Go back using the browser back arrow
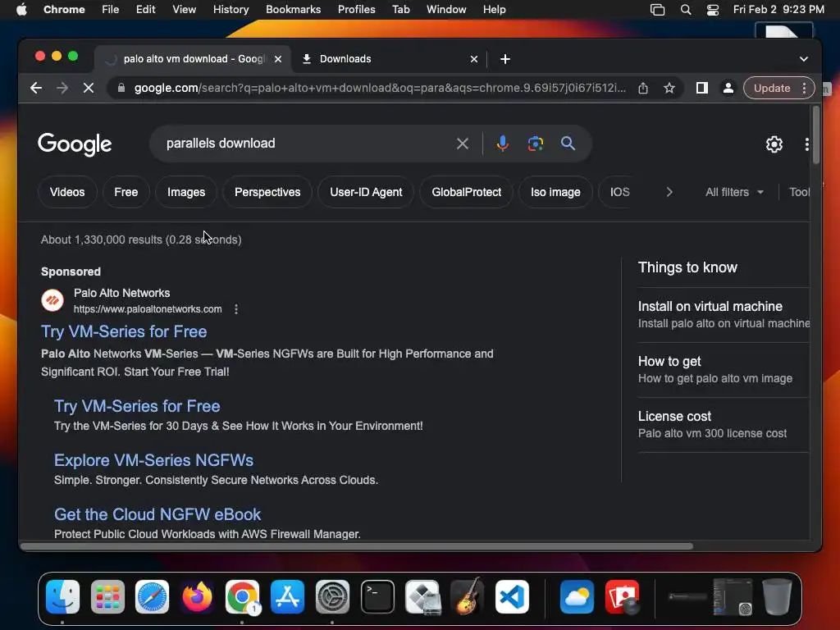Image resolution: width=840 pixels, height=630 pixels. tap(36, 88)
